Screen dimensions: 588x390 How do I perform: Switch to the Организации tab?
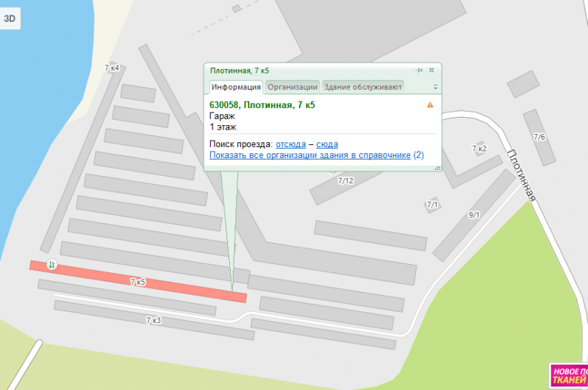tap(293, 87)
